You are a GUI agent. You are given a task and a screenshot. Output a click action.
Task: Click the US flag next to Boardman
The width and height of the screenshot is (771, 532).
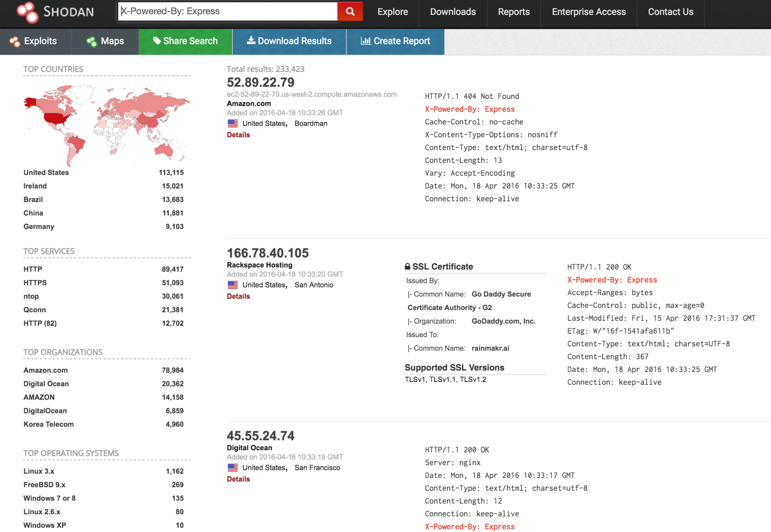[x=233, y=123]
